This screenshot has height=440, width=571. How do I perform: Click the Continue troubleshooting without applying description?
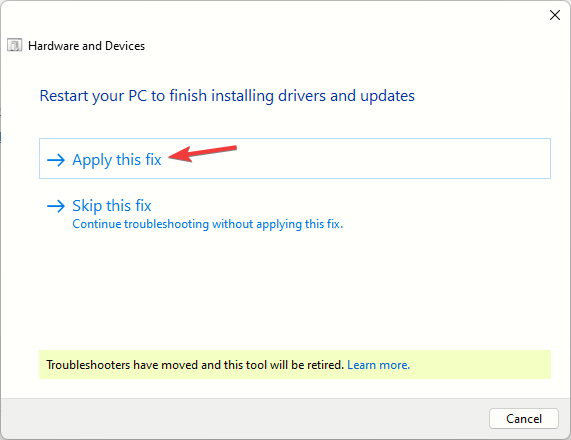coord(208,224)
